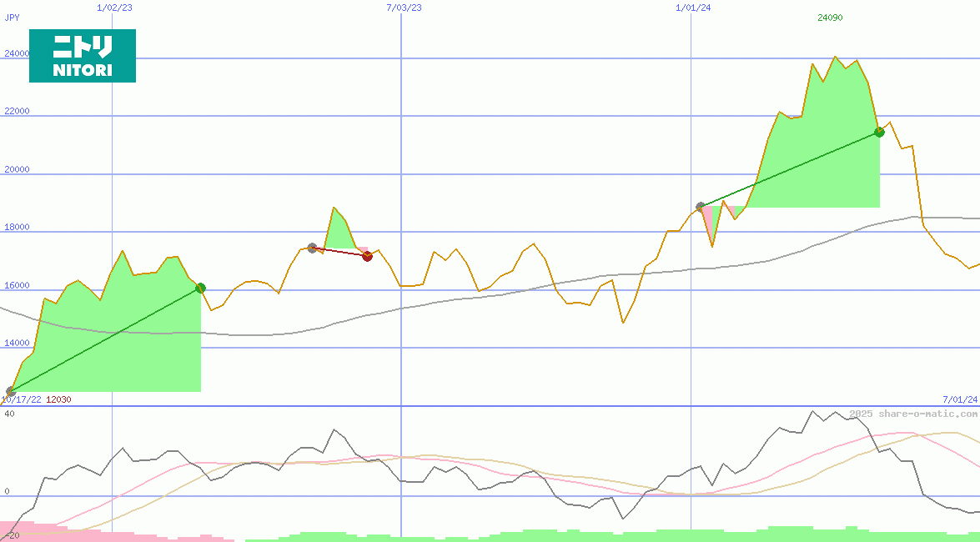
Task: Click the 7/01/24 end date label
Action: [x=960, y=400]
